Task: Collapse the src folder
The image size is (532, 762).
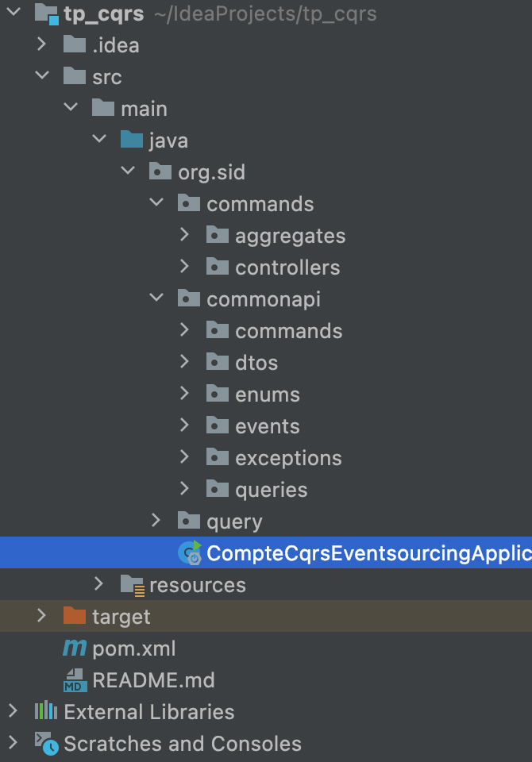Action: pos(42,76)
